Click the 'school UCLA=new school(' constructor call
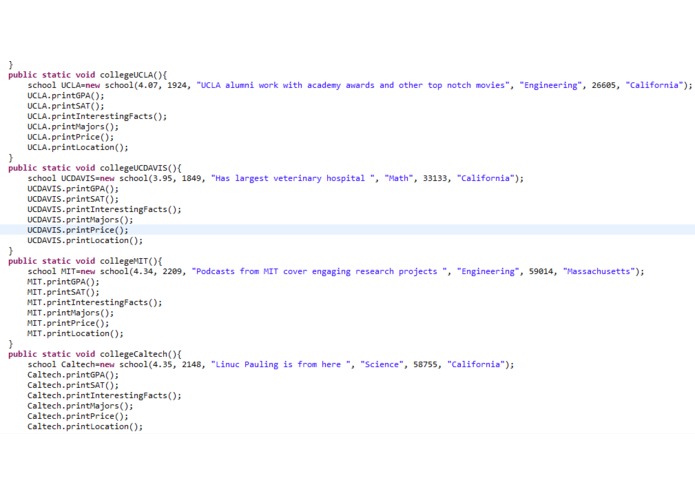Image resolution: width=695 pixels, height=494 pixels. pyautogui.click(x=82, y=85)
